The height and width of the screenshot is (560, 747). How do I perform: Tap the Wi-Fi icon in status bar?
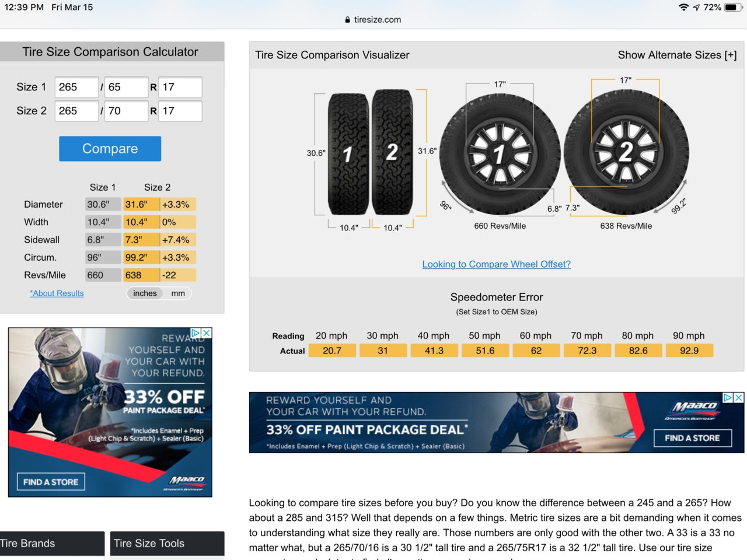pos(683,7)
